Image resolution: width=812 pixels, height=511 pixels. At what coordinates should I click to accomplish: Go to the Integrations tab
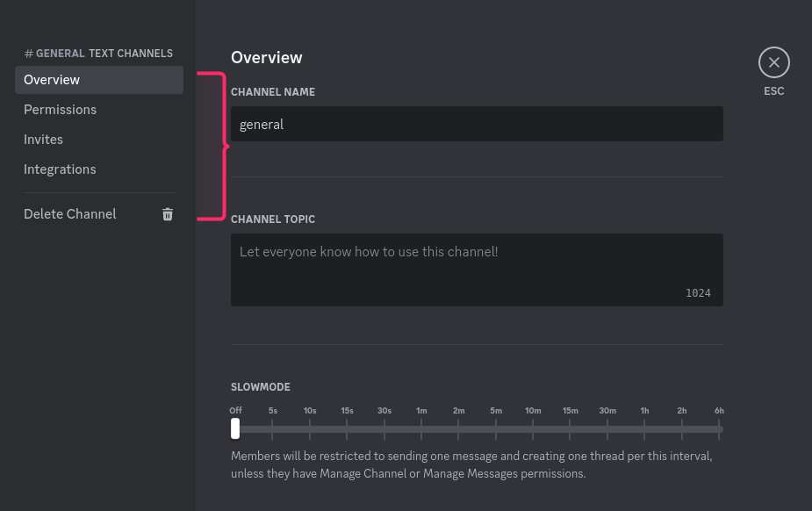pyautogui.click(x=60, y=169)
